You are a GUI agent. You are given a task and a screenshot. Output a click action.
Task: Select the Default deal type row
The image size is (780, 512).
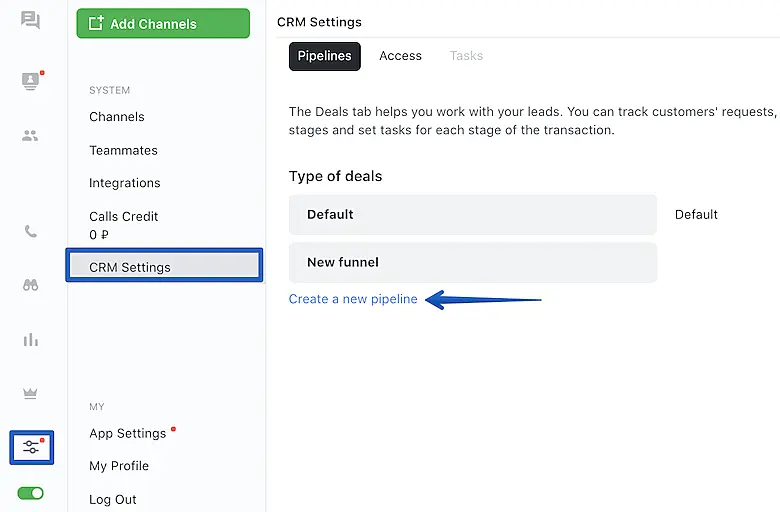[472, 214]
